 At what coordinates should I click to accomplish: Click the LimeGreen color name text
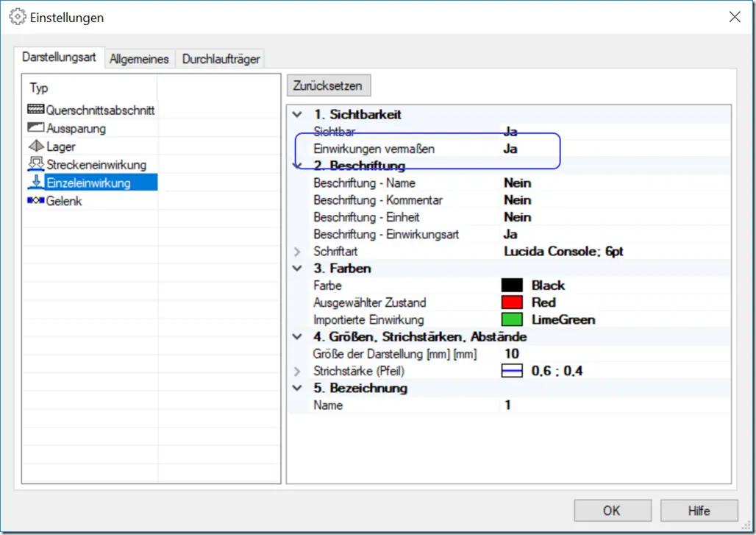tap(563, 319)
